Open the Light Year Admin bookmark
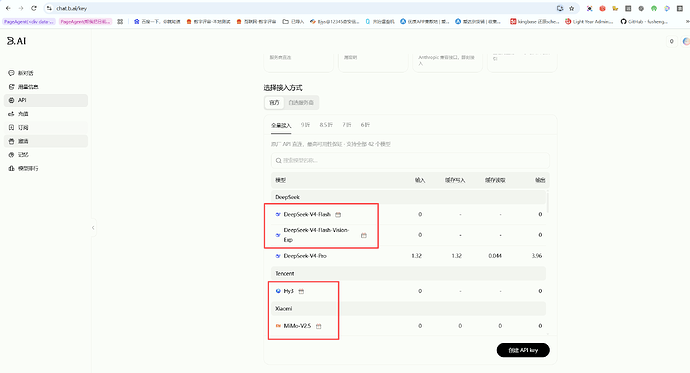The height and width of the screenshot is (373, 690). (589, 21)
